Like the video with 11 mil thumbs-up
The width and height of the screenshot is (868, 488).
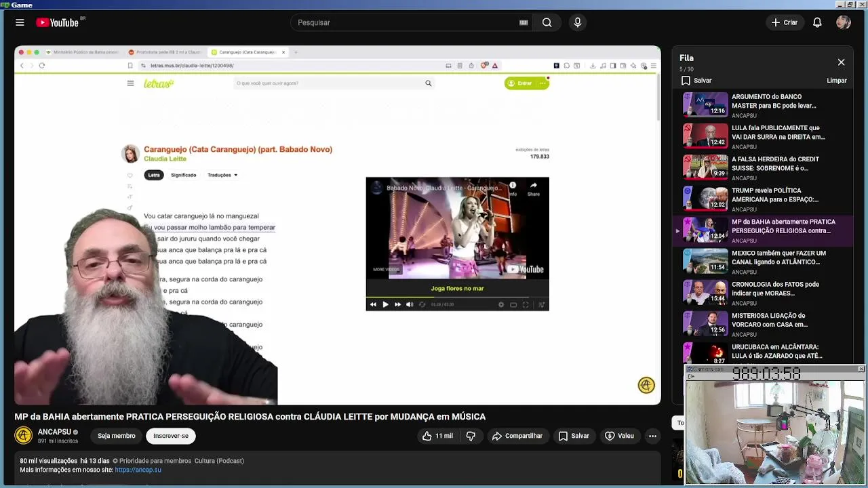(x=437, y=436)
